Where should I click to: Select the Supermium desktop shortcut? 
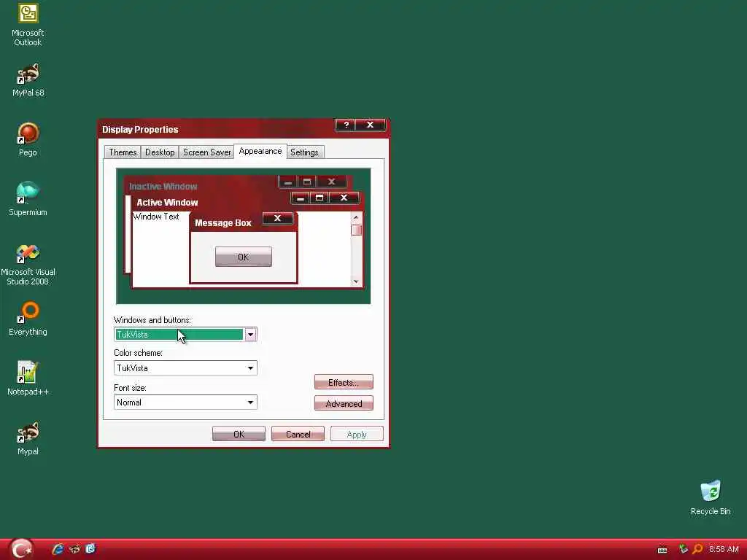pyautogui.click(x=28, y=199)
